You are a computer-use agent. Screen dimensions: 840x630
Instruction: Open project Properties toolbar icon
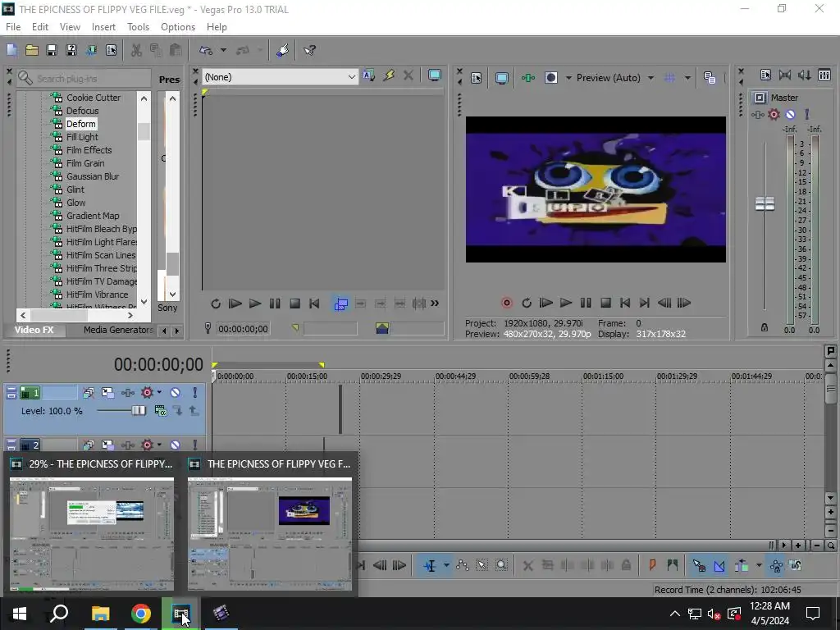(x=111, y=50)
